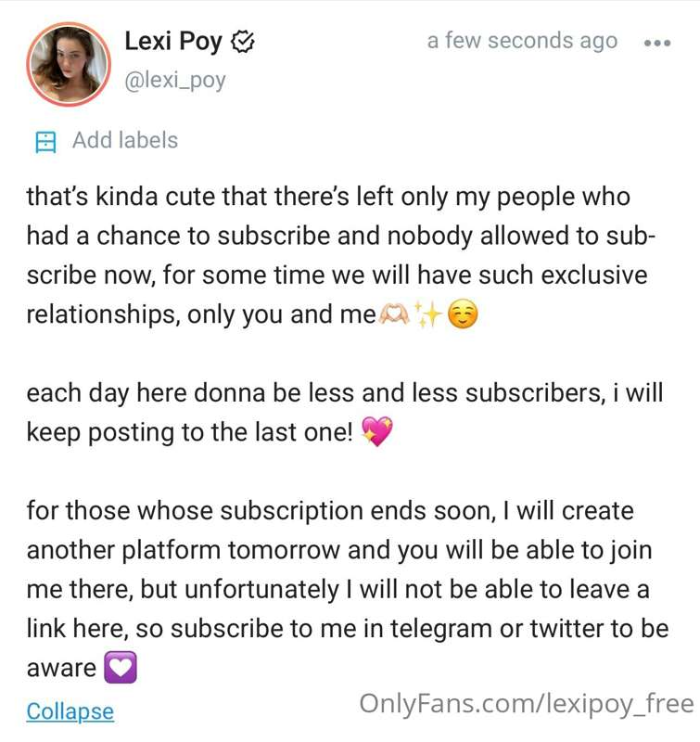700x742 pixels.
Task: Click the verified badge beside Lexi Poy
Action: (243, 42)
